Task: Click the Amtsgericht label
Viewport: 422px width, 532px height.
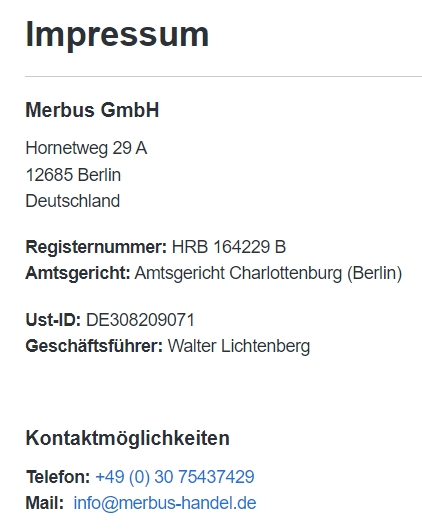Action: (x=78, y=273)
